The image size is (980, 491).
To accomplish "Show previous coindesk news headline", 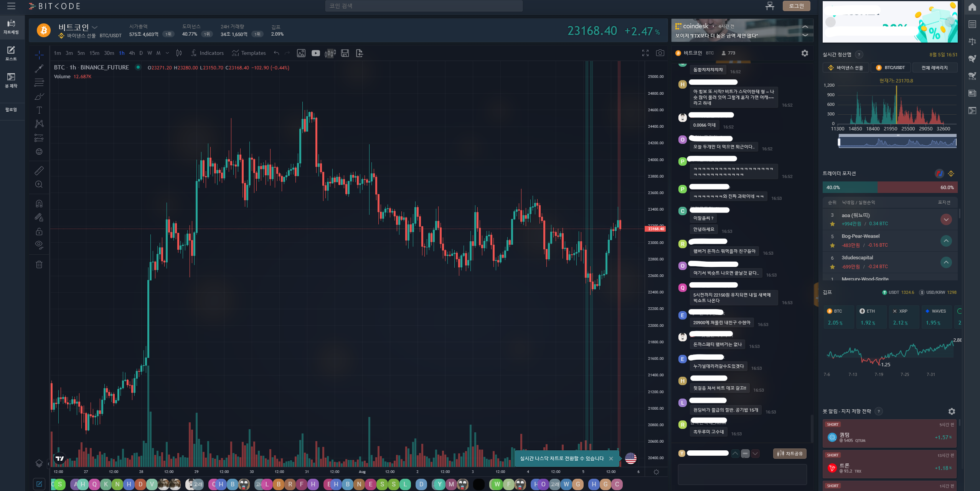I will coord(805,26).
